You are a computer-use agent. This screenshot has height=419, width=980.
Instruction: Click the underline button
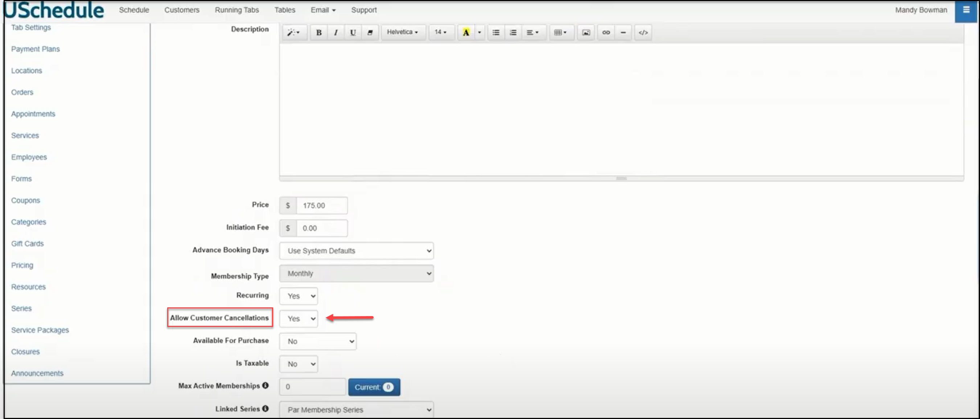353,32
